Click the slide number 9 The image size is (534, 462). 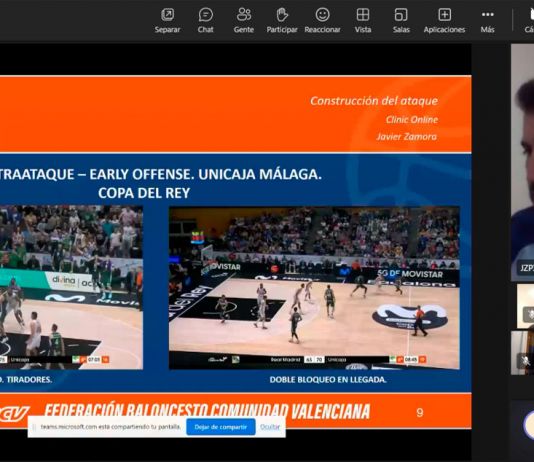(420, 413)
